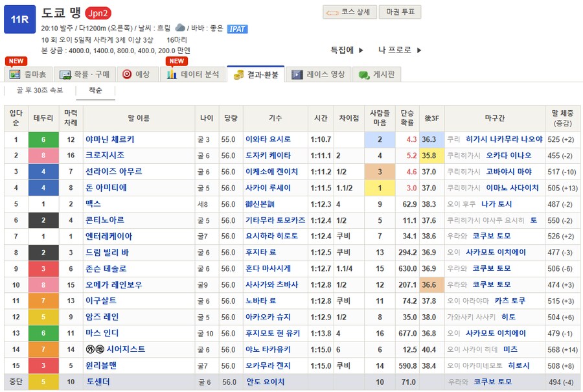Click the blue IPAT badge
The image size is (583, 392).
237,29
